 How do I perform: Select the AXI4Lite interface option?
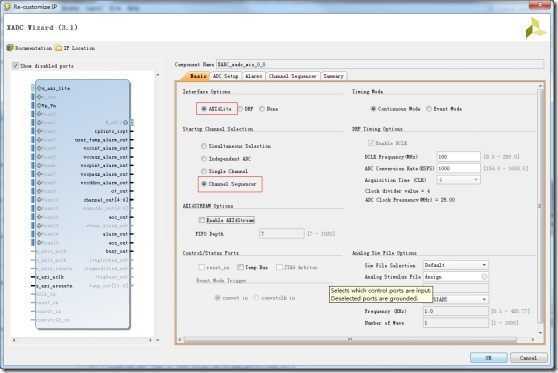204,109
